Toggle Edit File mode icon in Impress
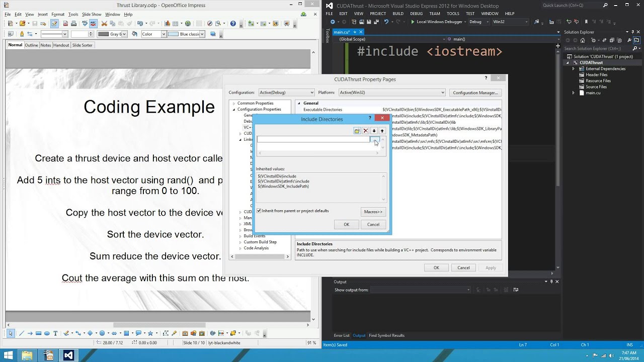The width and height of the screenshot is (644, 362). [54, 23]
